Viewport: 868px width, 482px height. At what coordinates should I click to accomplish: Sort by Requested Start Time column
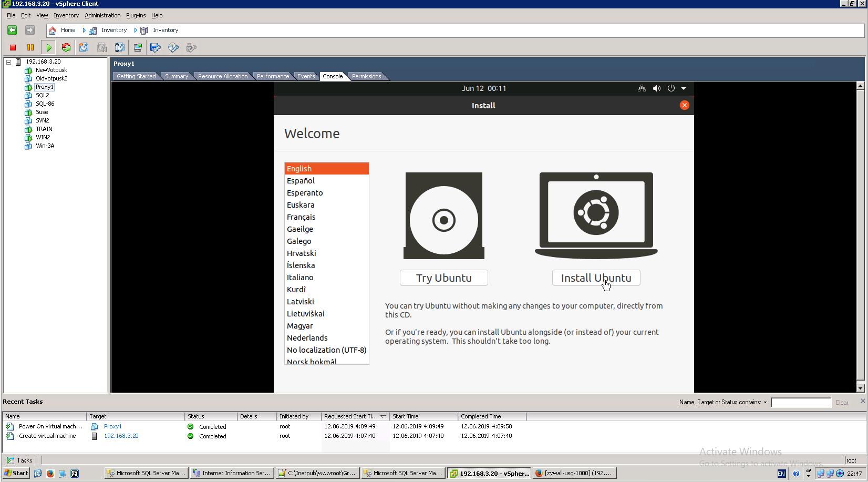355,416
